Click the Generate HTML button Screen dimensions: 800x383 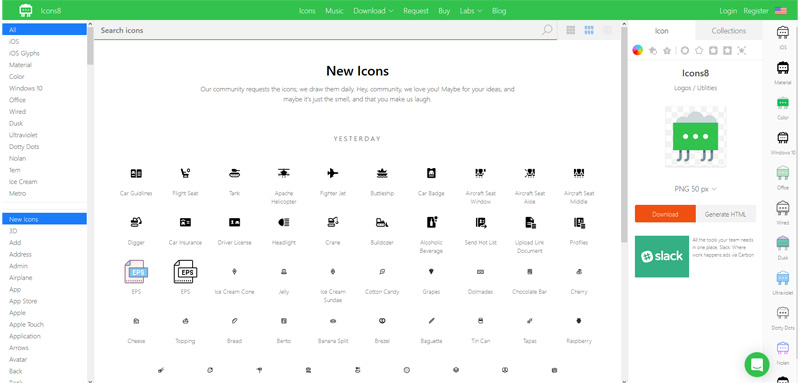tap(726, 214)
